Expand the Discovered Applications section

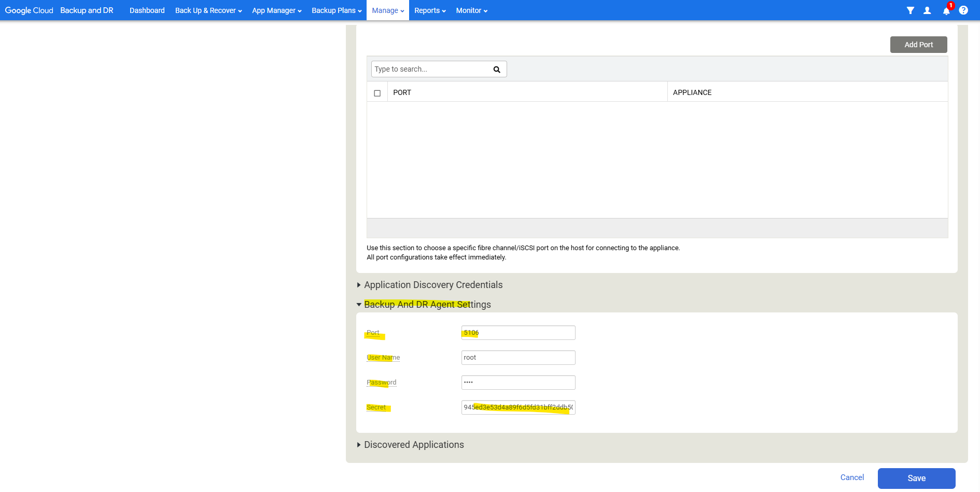[413, 445]
